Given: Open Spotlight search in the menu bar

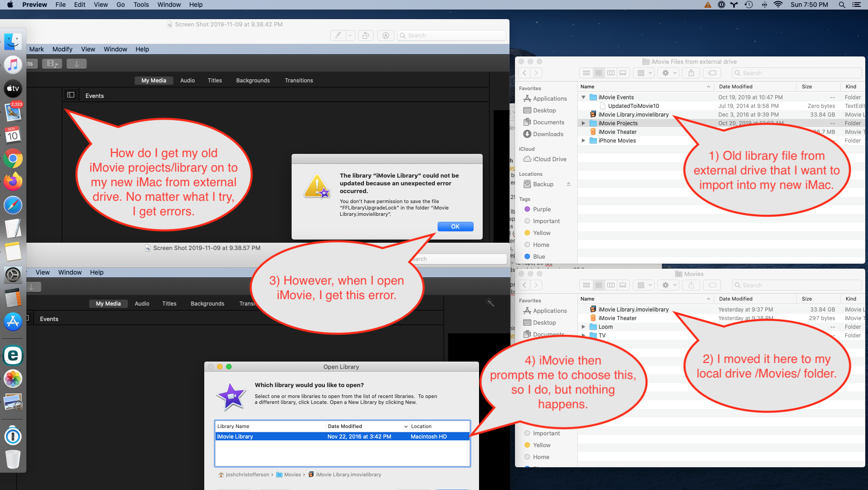Looking at the screenshot, I should coord(842,5).
